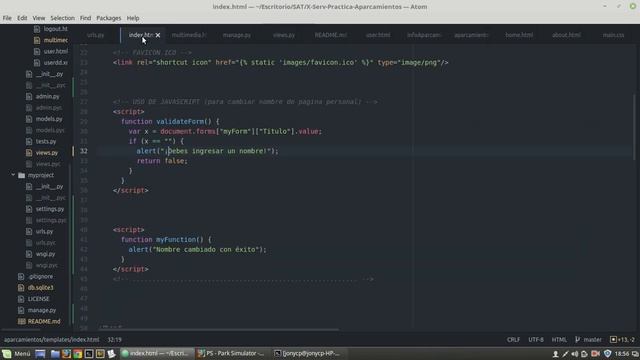Open logout.html in the tree view

coord(56,29)
